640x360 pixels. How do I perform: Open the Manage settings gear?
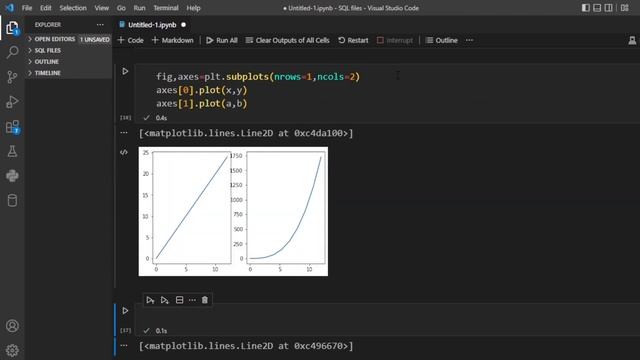click(x=12, y=350)
